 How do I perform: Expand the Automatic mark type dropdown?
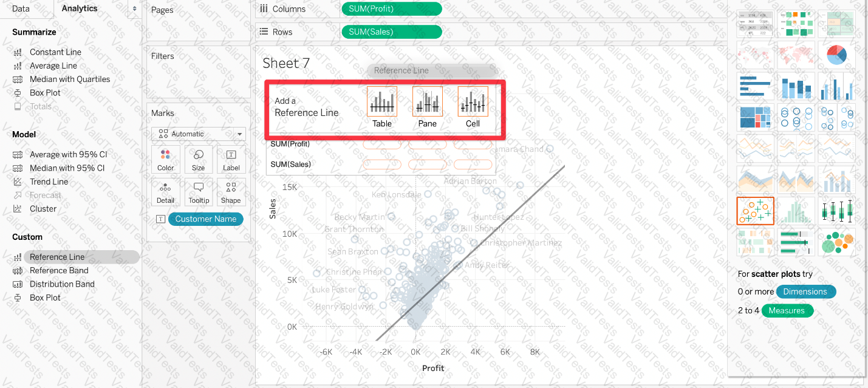coord(199,134)
